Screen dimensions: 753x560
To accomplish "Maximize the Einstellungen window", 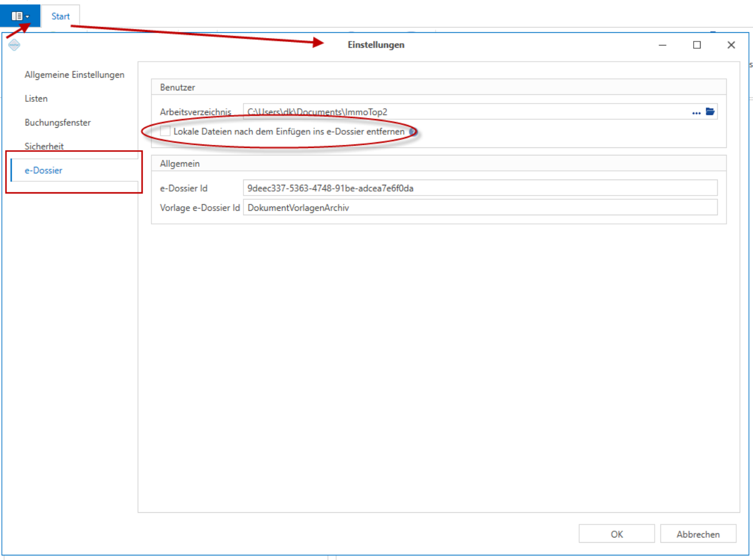I will [697, 45].
